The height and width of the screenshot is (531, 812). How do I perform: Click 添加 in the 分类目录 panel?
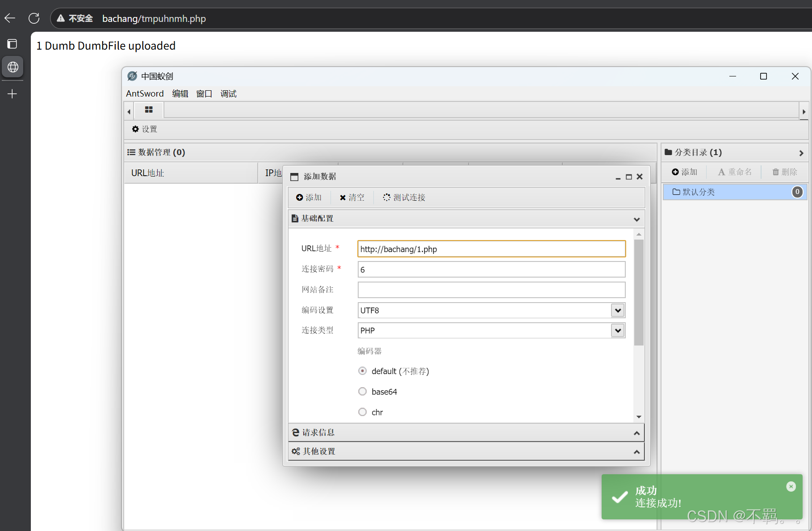coord(684,172)
